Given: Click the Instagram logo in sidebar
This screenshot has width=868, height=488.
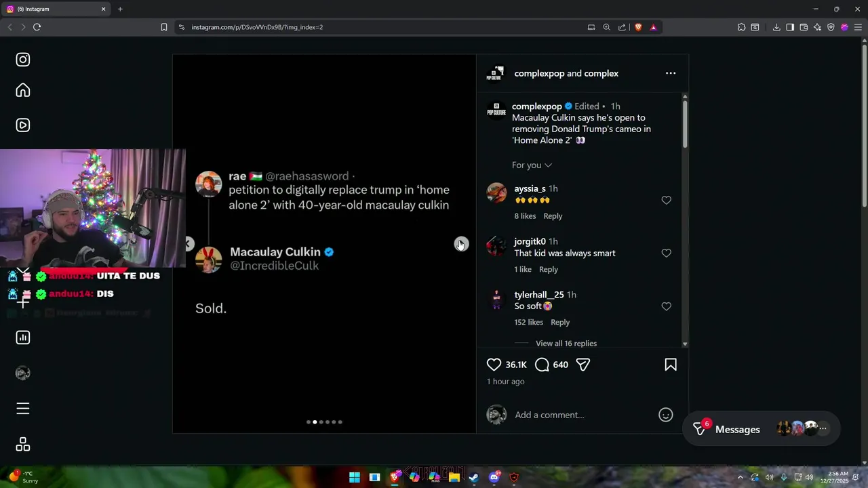Looking at the screenshot, I should click(x=23, y=60).
